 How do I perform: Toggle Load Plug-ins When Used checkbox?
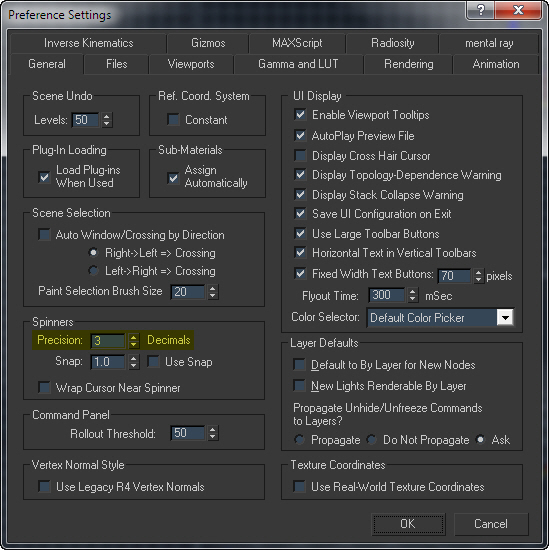pyautogui.click(x=44, y=177)
